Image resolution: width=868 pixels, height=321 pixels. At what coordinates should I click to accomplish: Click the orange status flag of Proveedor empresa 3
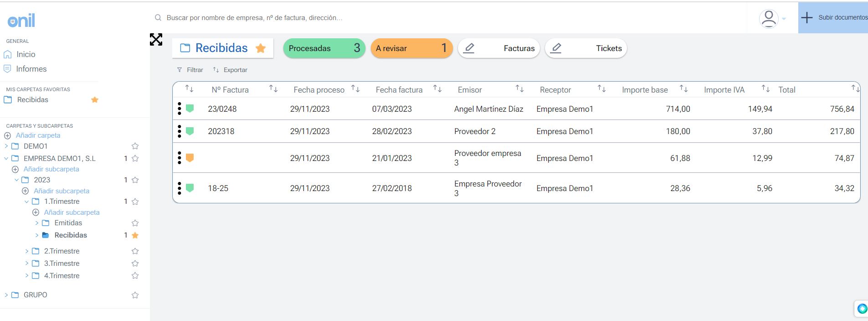pyautogui.click(x=190, y=158)
